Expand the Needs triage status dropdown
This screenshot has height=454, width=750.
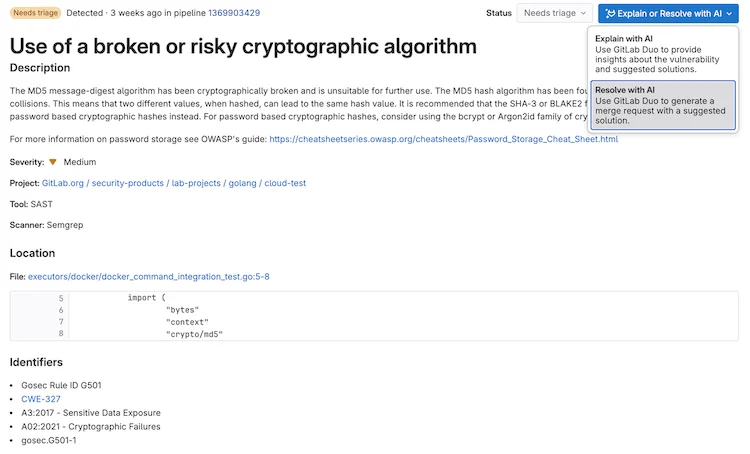coord(553,14)
